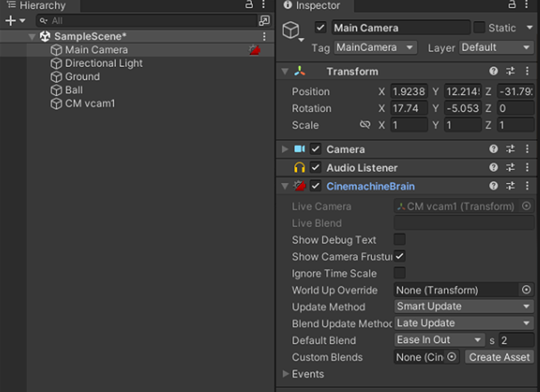540x392 pixels.
Task: Open Audio Listener options menu
Action: tap(527, 168)
